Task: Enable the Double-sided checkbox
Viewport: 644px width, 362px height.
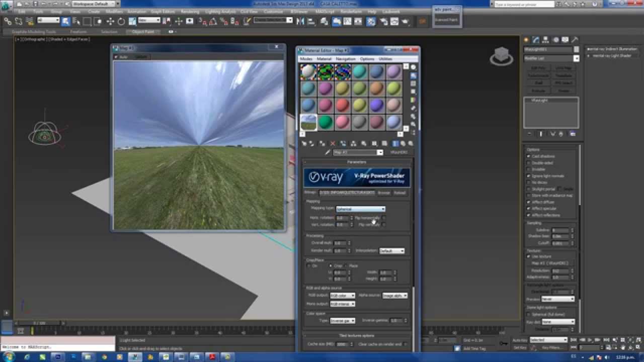Action: click(528, 163)
